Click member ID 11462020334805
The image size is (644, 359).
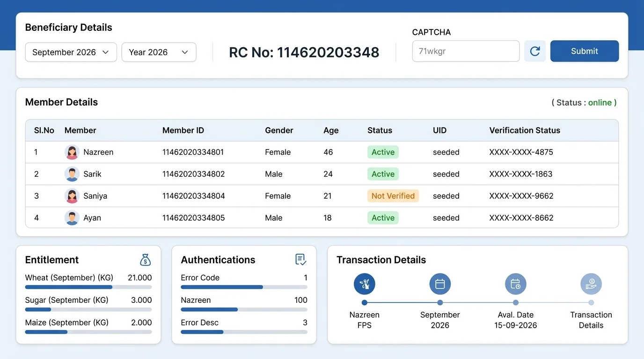click(193, 218)
